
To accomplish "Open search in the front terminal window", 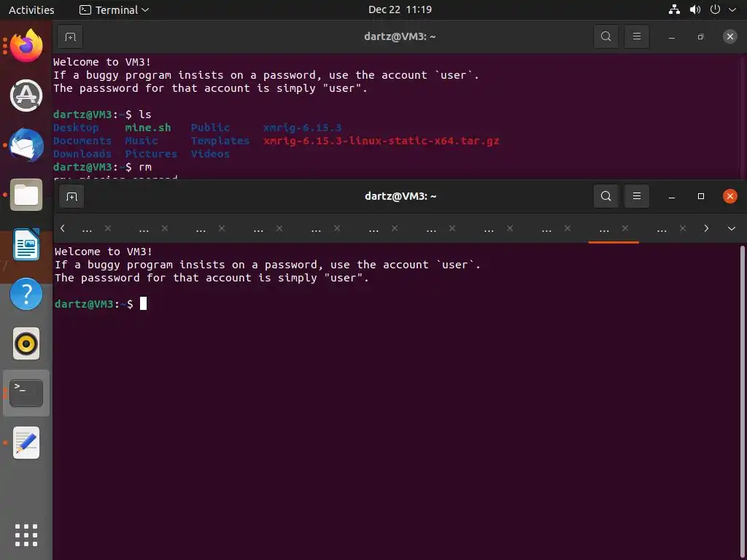I will (x=605, y=196).
